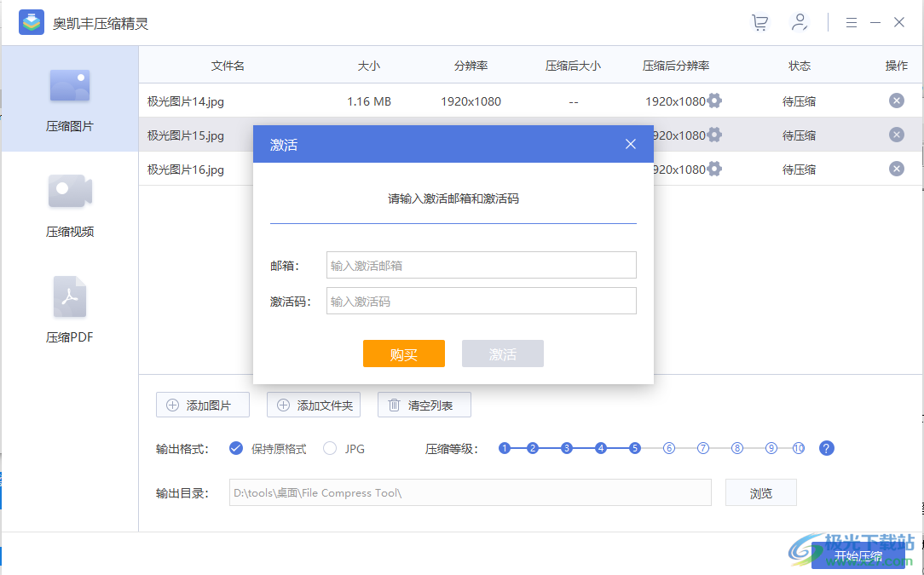Set compression level to 7

[703, 448]
